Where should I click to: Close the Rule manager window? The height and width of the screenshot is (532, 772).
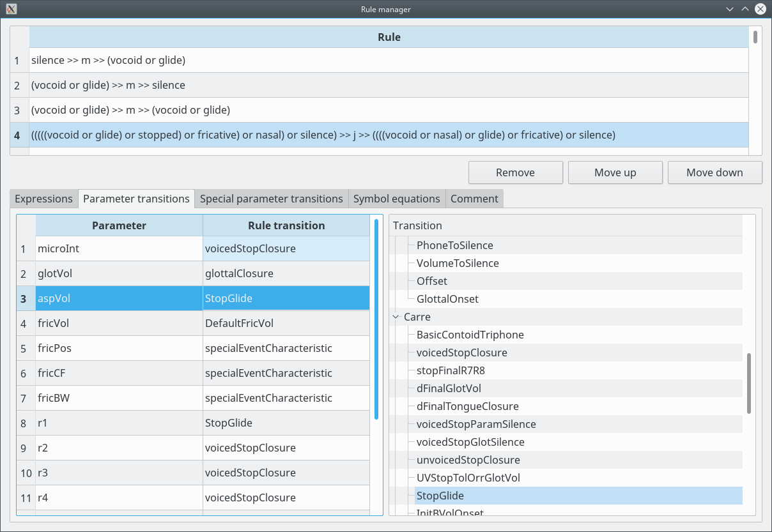tap(760, 9)
